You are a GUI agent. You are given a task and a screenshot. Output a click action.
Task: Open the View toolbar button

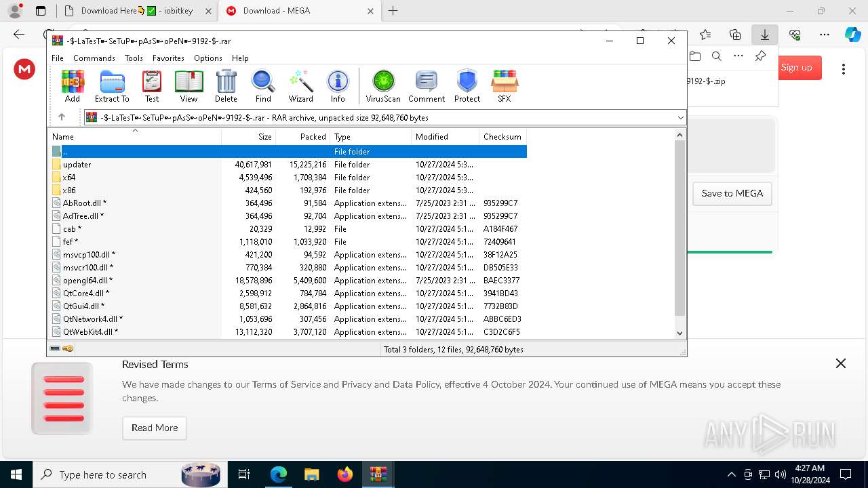[x=189, y=86]
